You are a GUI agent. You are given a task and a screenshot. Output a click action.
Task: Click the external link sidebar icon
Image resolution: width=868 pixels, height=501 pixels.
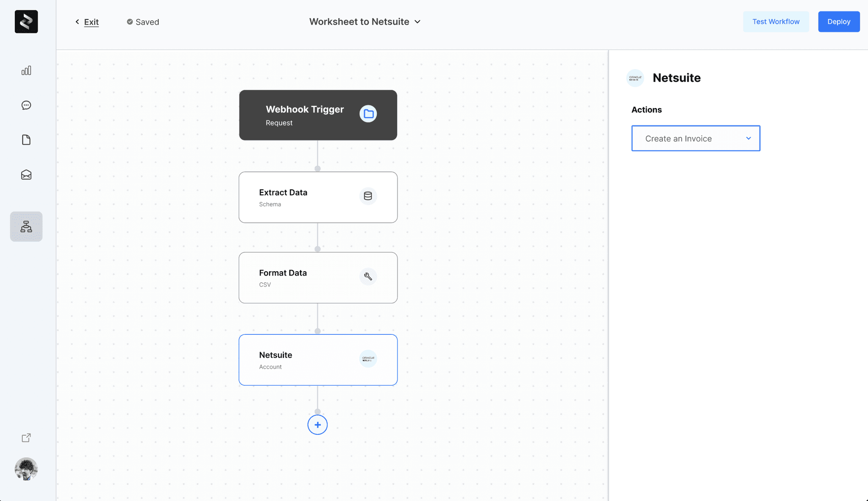(x=26, y=438)
